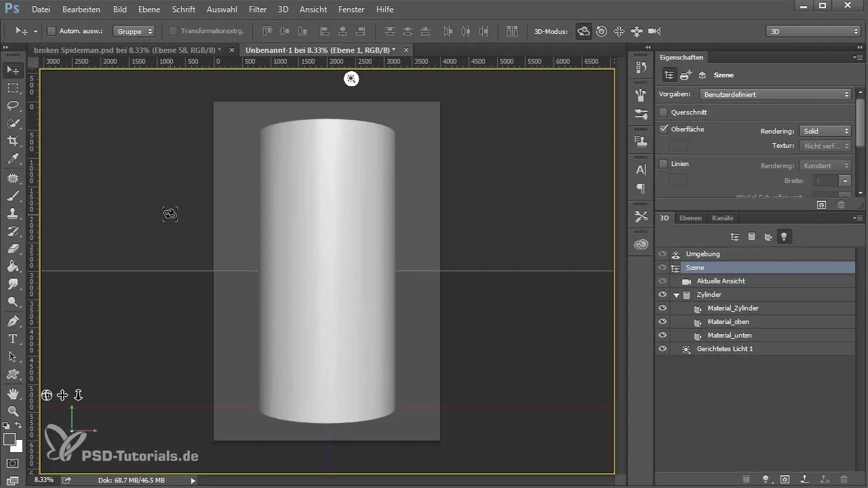Select the Lasso tool
This screenshot has width=868, height=488.
click(x=13, y=106)
